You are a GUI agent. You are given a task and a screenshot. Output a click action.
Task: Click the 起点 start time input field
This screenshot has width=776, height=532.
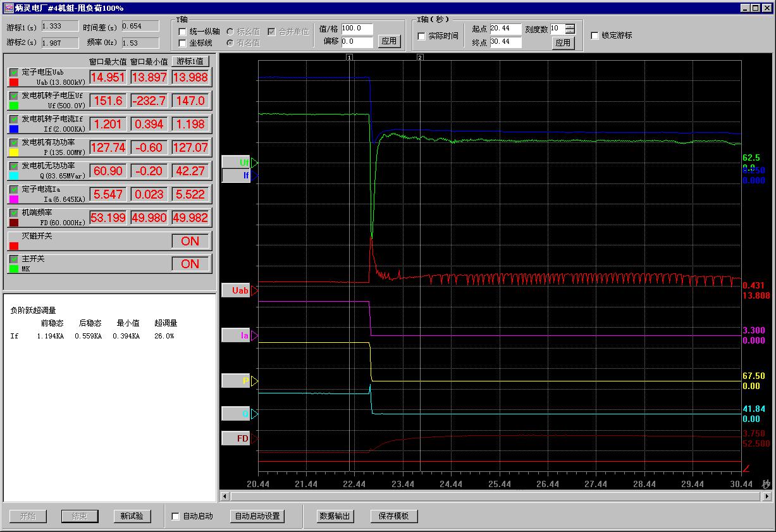(x=505, y=29)
